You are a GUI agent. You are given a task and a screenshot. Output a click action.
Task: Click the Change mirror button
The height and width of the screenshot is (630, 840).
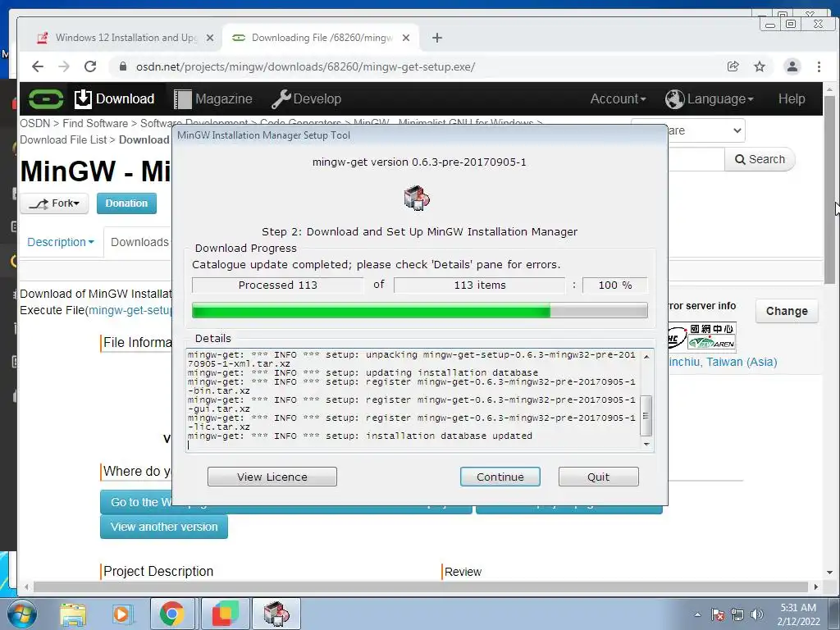(787, 311)
